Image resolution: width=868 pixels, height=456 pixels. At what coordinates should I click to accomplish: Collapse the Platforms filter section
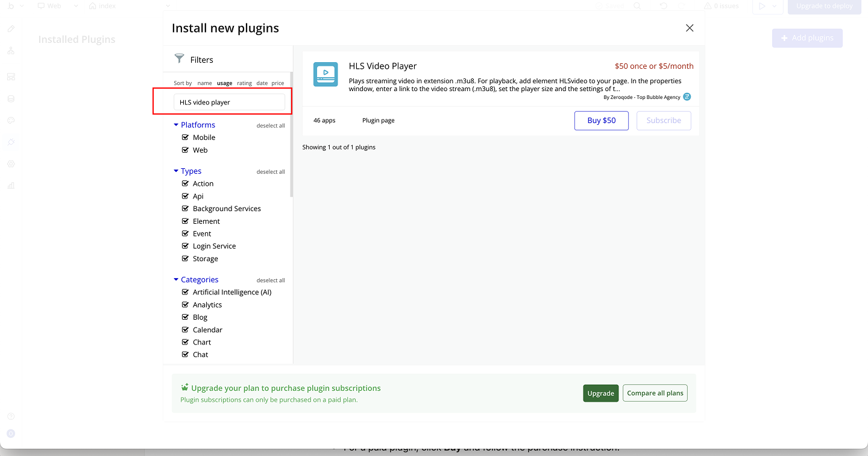coord(176,125)
